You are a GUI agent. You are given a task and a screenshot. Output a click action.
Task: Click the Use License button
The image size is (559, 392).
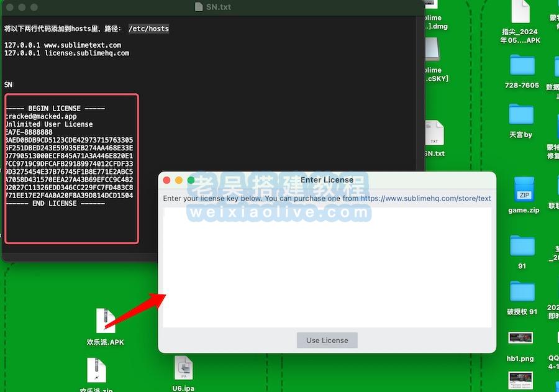click(327, 340)
